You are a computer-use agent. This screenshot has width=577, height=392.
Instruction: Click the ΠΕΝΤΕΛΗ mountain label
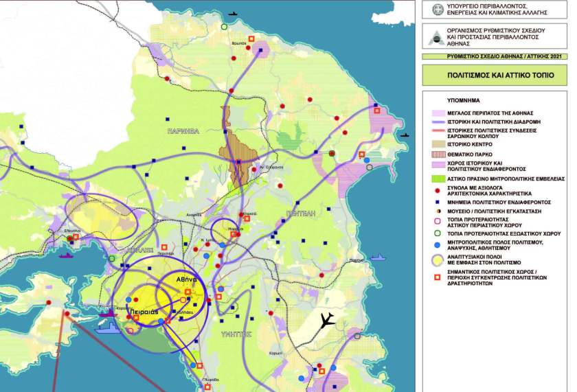point(301,214)
